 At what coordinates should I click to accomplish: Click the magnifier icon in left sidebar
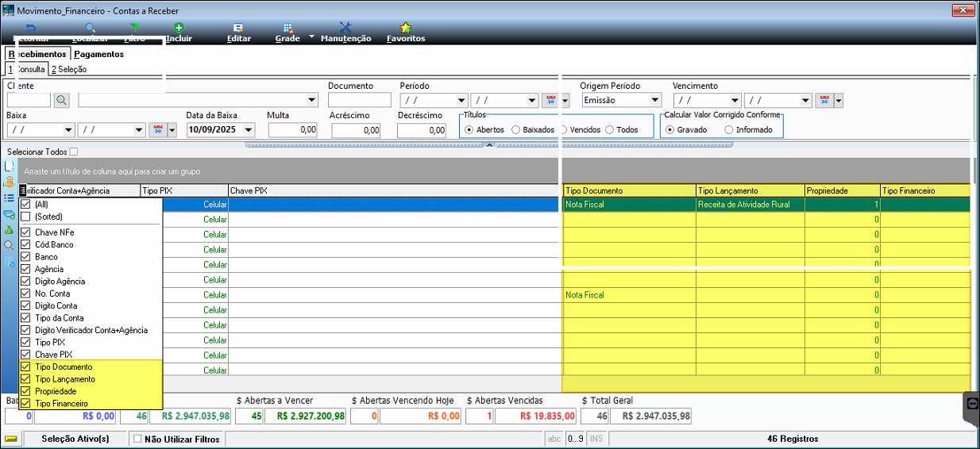(10, 245)
